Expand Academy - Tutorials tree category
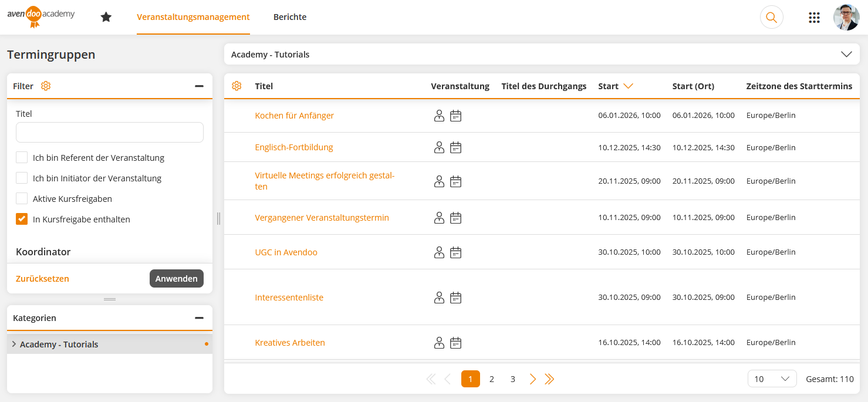The image size is (868, 402). [14, 344]
